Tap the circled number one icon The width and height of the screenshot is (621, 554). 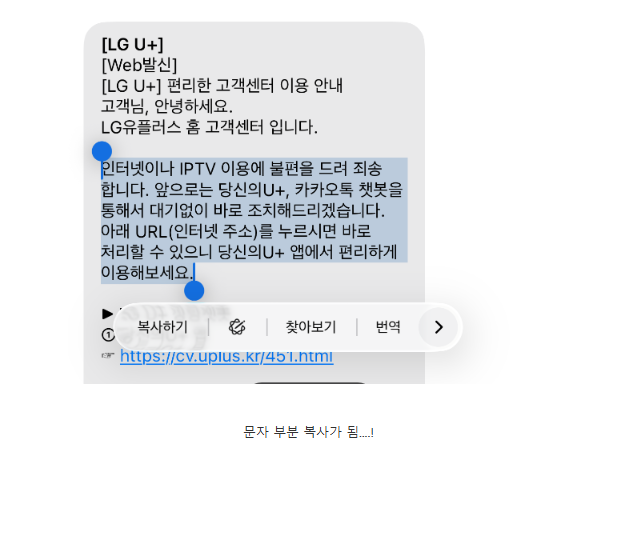[108, 335]
